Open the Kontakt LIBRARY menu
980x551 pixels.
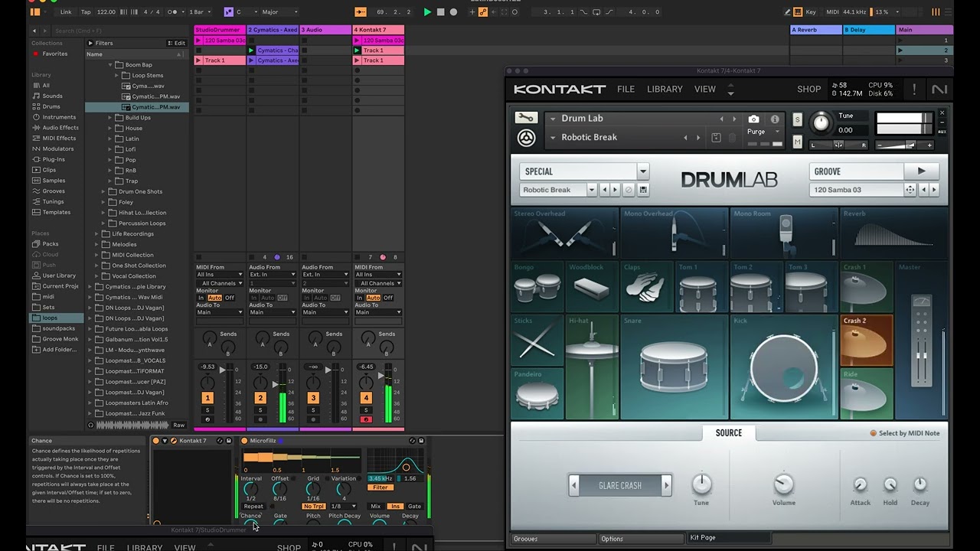coord(665,90)
